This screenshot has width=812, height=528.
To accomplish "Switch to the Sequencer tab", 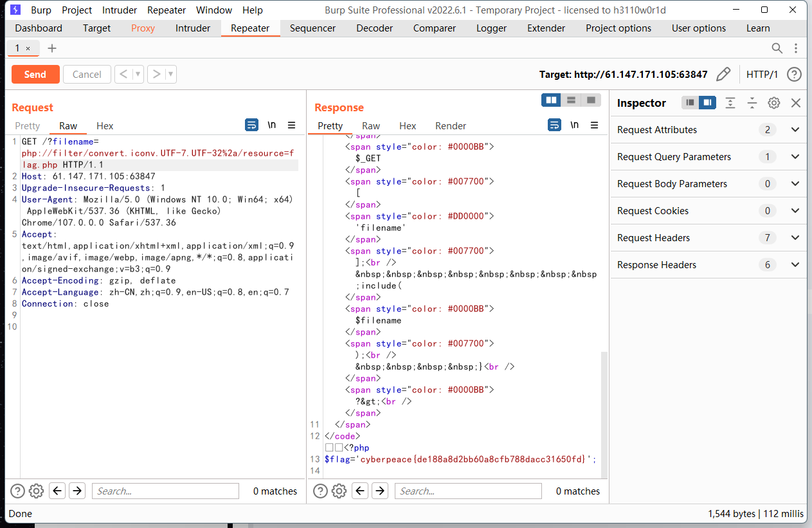I will (x=312, y=28).
